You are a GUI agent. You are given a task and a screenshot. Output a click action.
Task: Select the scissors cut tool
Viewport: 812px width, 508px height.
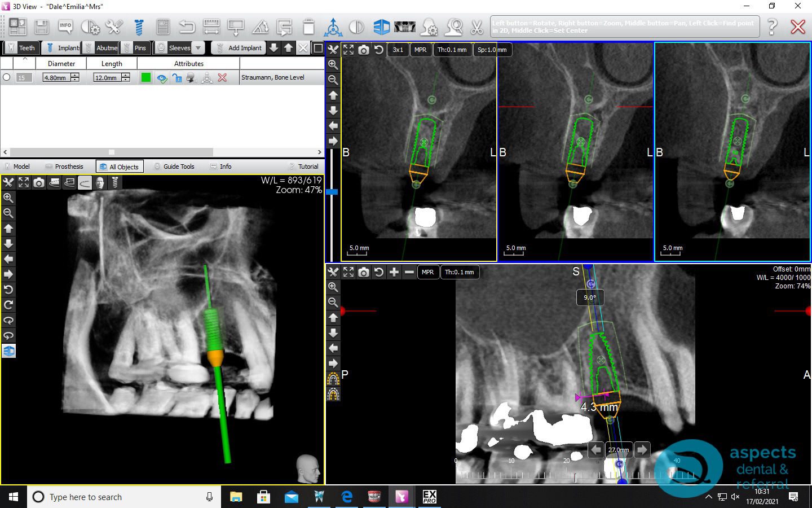[x=477, y=27]
